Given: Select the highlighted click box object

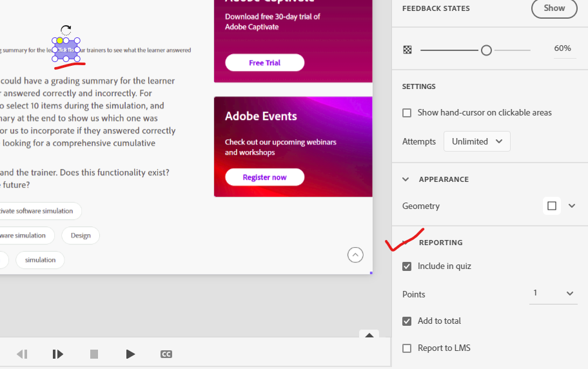Looking at the screenshot, I should point(66,50).
